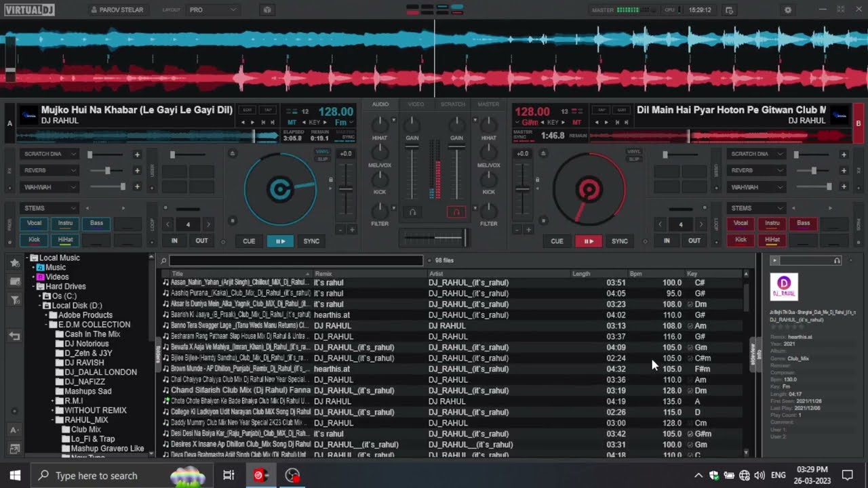Set loop OUT point on deck B
Screen dimensions: 868x488
pyautogui.click(x=694, y=241)
